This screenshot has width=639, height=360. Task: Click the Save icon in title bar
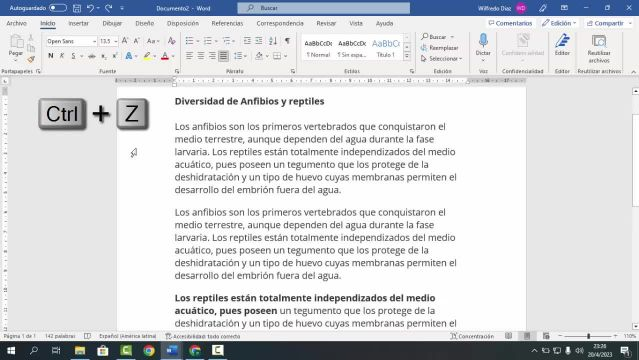[77, 8]
